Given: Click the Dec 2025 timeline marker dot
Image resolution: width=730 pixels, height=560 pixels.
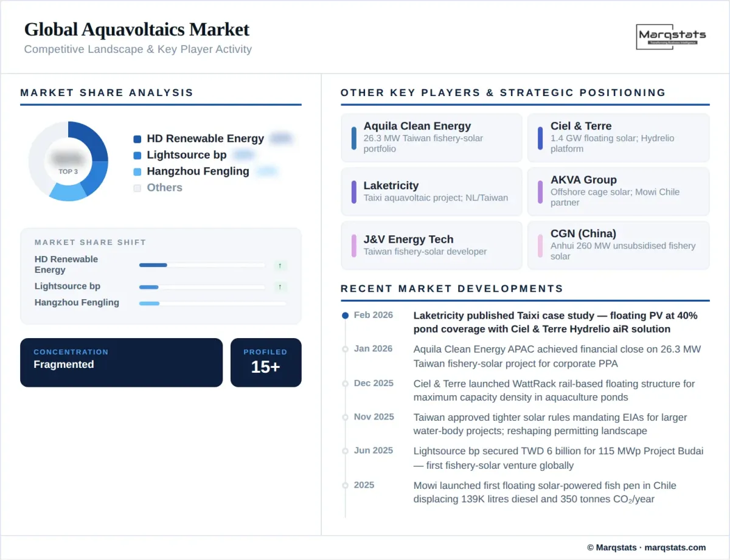Looking at the screenshot, I should point(346,384).
